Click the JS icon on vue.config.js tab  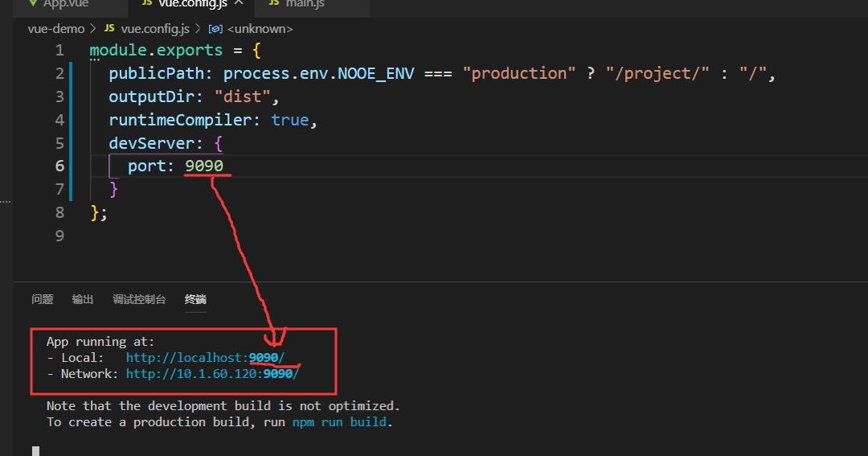146,3
